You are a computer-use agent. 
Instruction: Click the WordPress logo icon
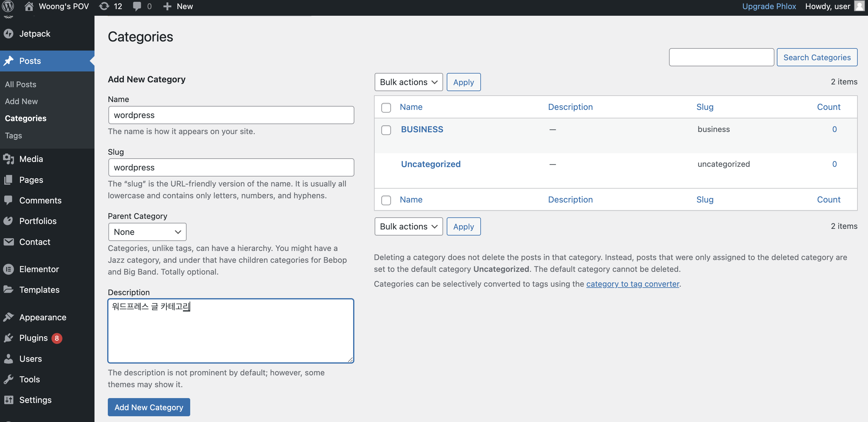[x=8, y=6]
